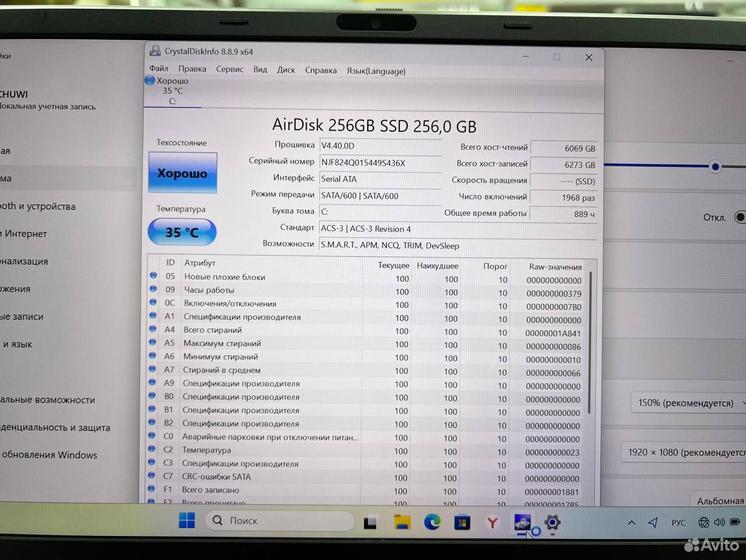Click the serial number field NJF824Q015449S436X

(x=381, y=163)
